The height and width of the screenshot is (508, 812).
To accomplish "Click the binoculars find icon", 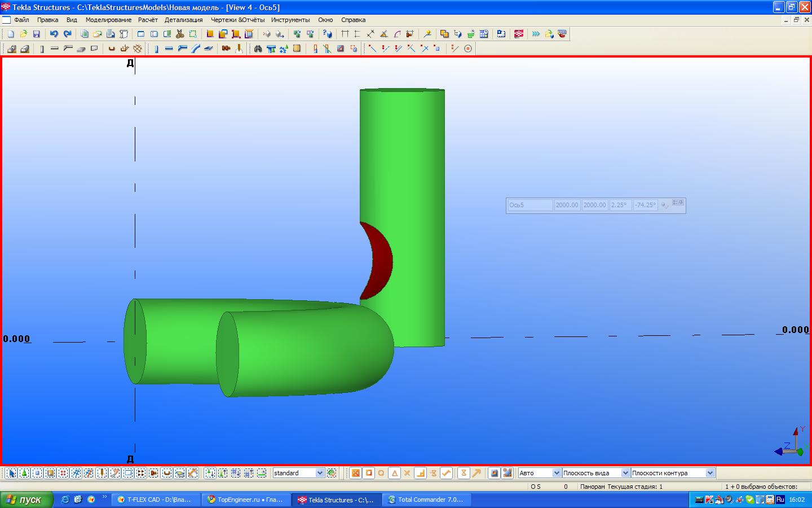I will tap(258, 49).
